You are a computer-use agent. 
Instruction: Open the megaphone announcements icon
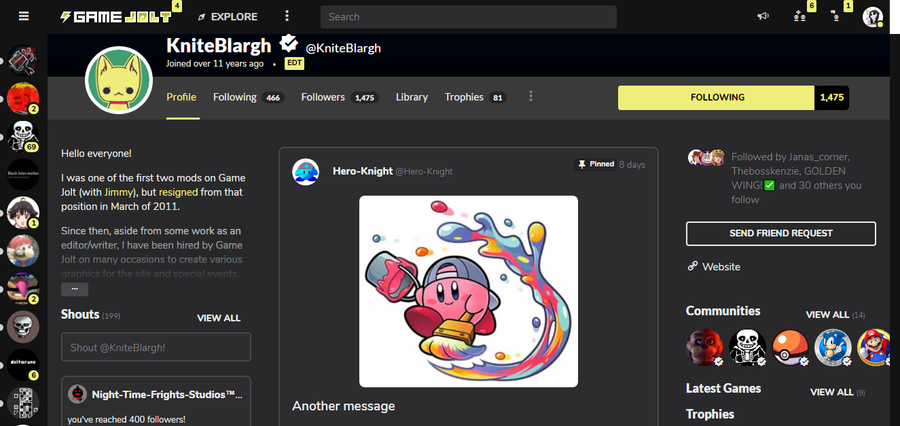[763, 16]
